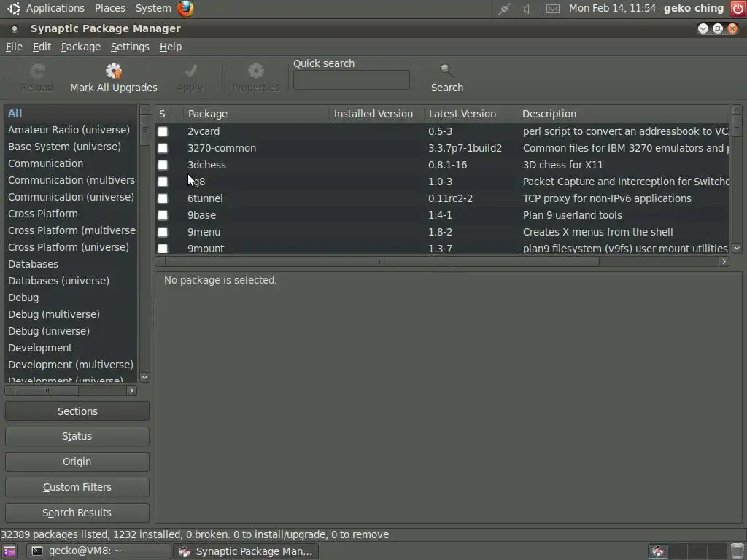
Task: Open the System panel menu
Action: click(153, 8)
